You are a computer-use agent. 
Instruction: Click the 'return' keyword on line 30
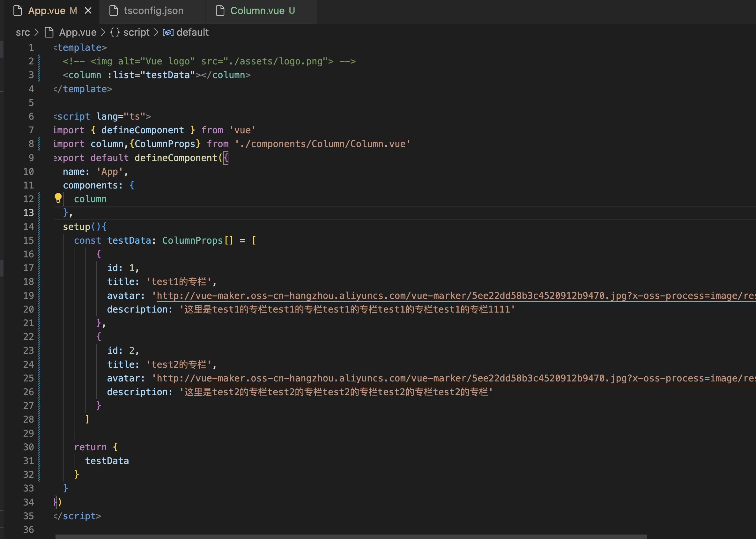(x=90, y=447)
